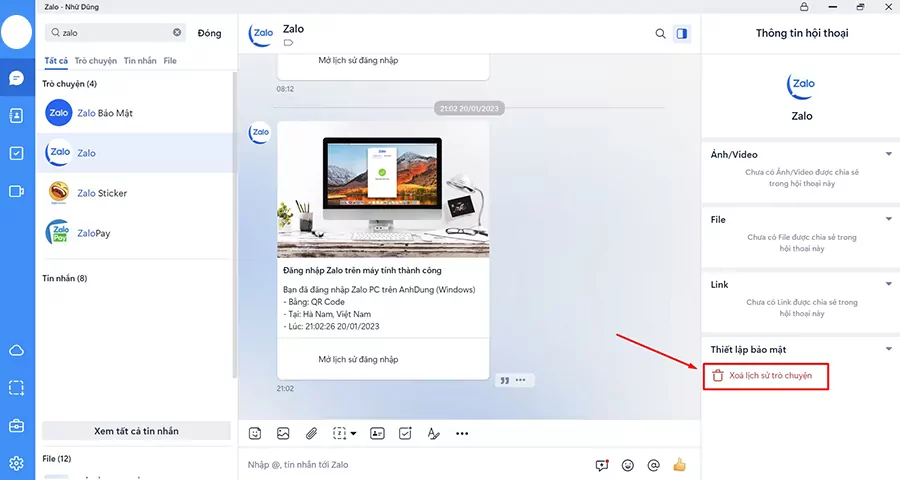900x480 pixels.
Task: Open the sticker picker icon
Action: tap(255, 433)
